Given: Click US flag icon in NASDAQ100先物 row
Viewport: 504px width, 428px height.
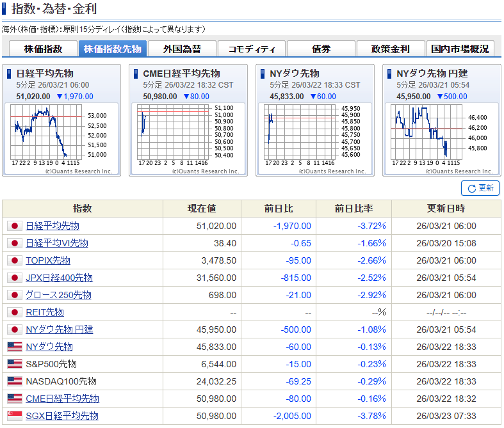Looking at the screenshot, I should click(x=15, y=381).
